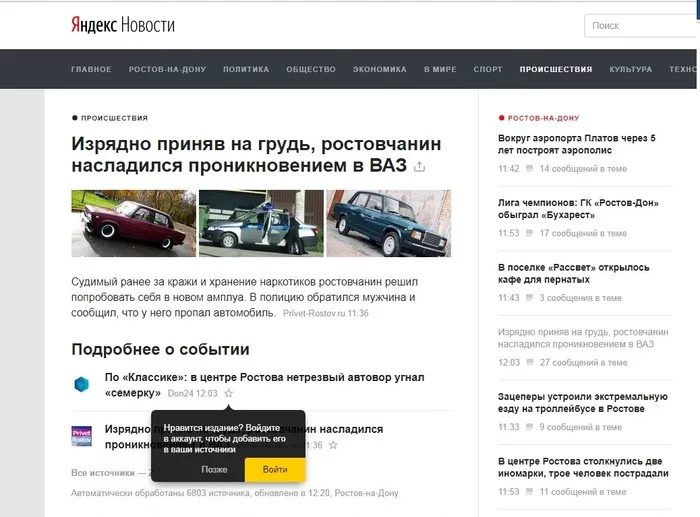Select the Происшествия tab
700x517 pixels.
tap(556, 69)
